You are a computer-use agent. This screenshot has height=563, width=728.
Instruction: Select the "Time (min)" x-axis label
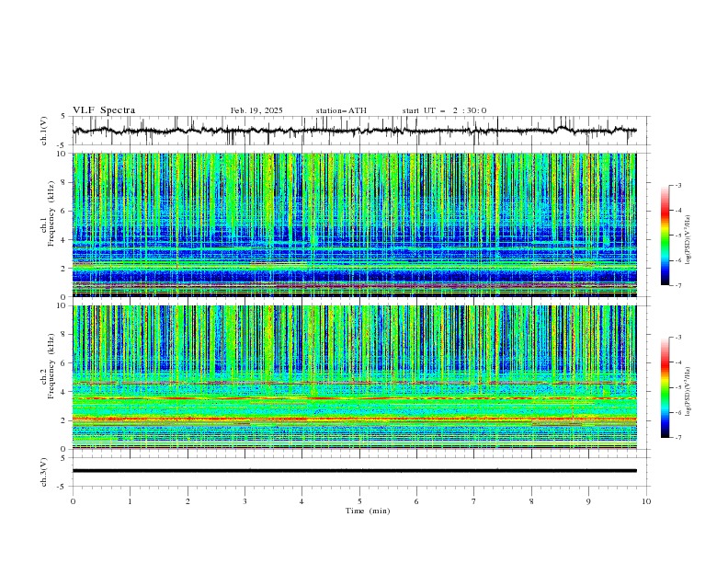coord(368,511)
